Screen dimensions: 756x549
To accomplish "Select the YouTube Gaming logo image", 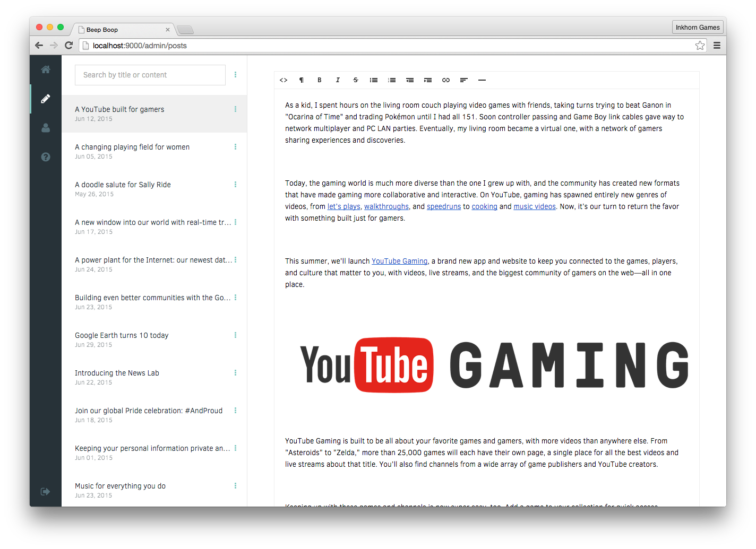I will (494, 365).
